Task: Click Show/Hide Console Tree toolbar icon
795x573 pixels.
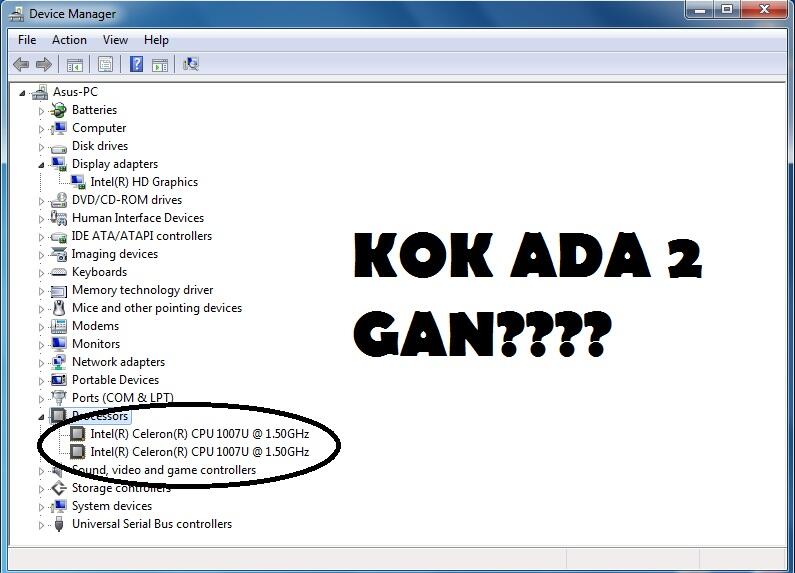Action: coord(75,65)
